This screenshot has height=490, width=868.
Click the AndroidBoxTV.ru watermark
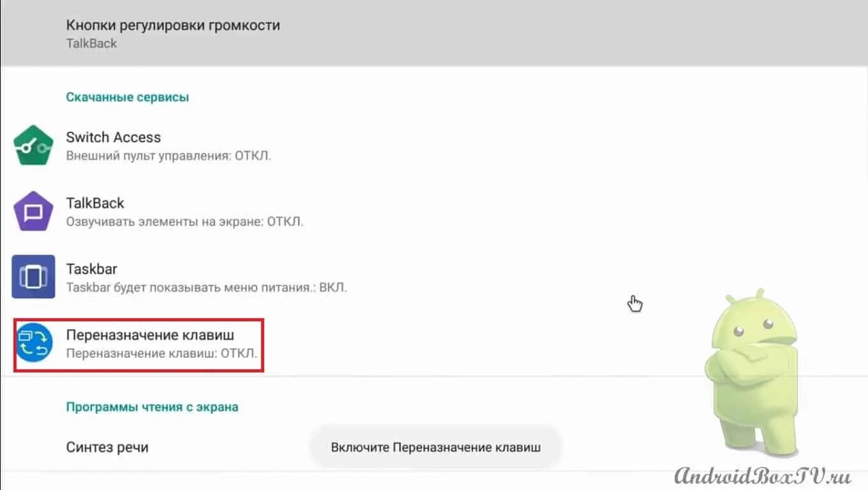coord(763,475)
